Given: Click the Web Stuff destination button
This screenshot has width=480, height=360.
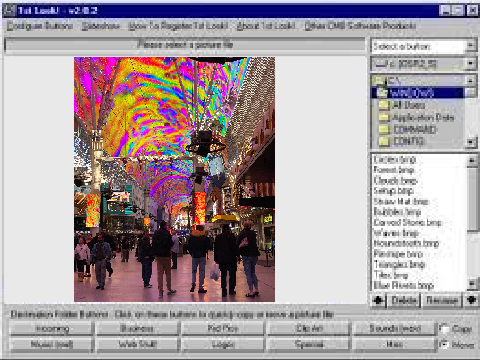Looking at the screenshot, I should coord(137,344).
